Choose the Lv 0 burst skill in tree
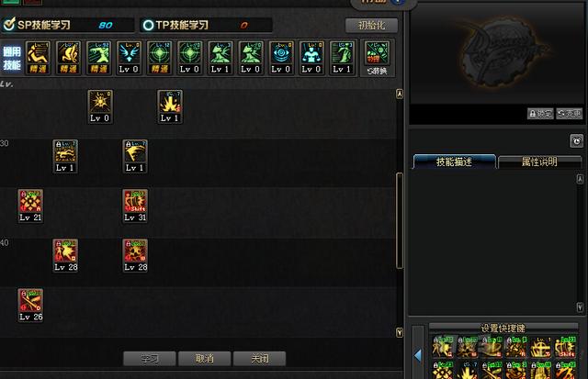The image size is (588, 379). point(100,106)
